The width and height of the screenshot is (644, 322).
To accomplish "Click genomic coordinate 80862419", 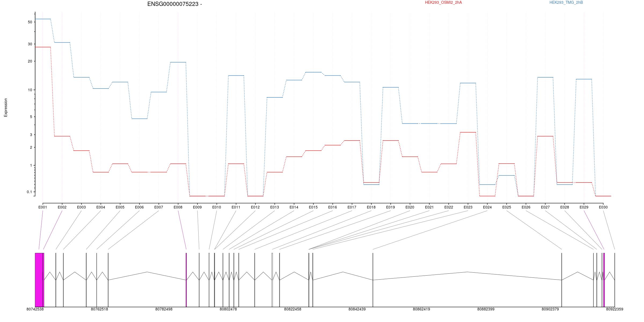I will (422, 309).
